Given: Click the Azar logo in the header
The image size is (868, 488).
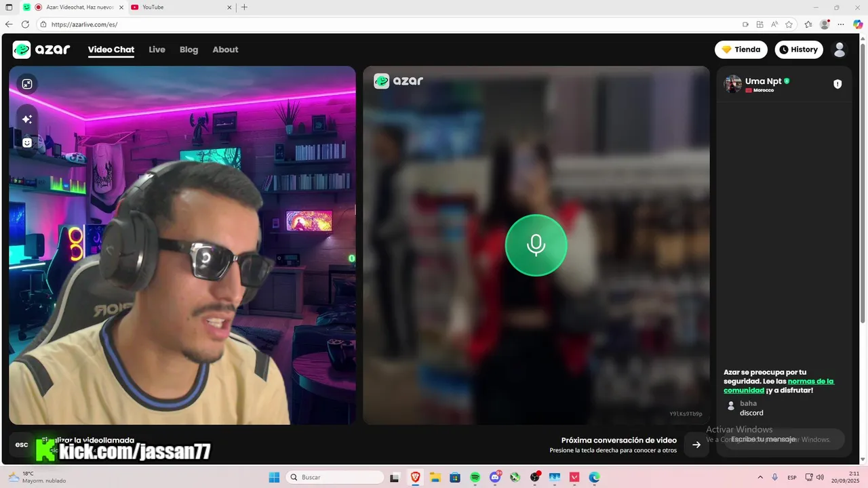Looking at the screenshot, I should click(41, 49).
